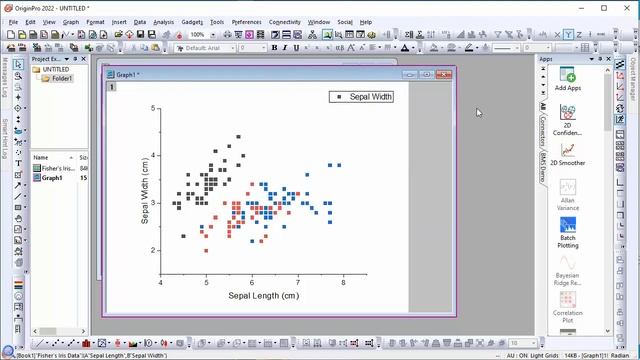Toggle Underline text formatting
This screenshot has width=640, height=360.
(x=296, y=48)
